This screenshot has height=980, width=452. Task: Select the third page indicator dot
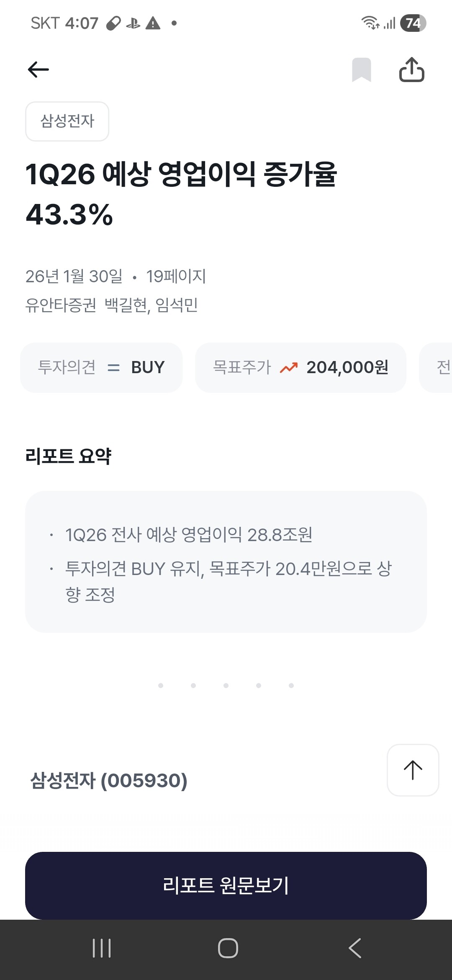tap(226, 686)
